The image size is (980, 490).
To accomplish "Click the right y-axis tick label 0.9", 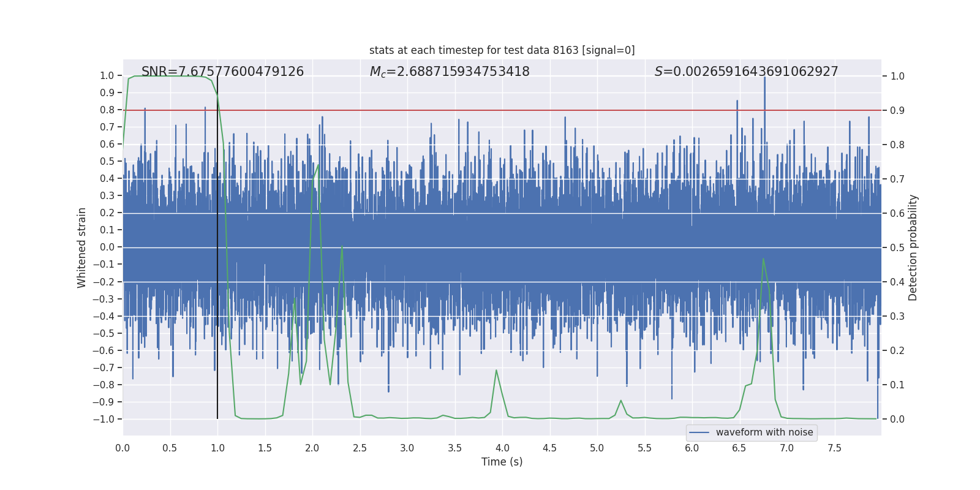I will tap(897, 110).
